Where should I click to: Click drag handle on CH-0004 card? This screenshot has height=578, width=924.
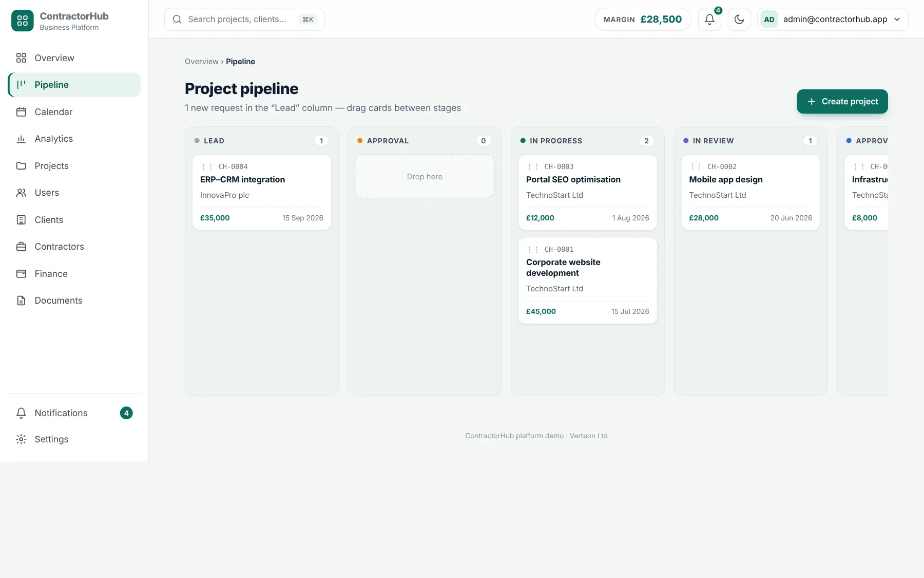[x=207, y=167]
